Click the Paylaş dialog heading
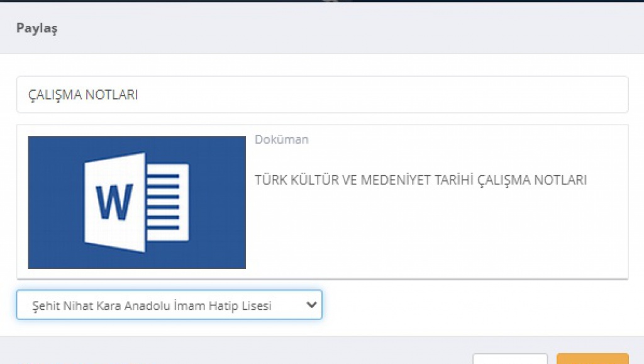Viewport: 644px width, 364px height. pos(37,28)
